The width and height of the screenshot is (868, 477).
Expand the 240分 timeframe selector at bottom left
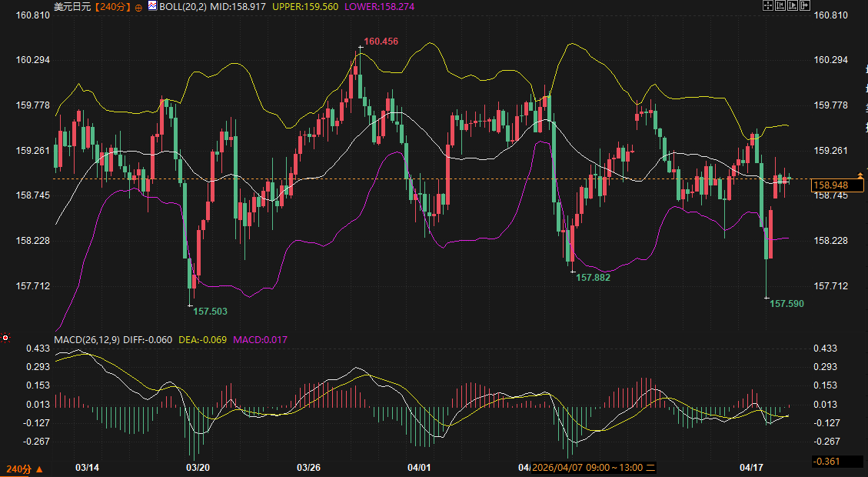[24, 469]
